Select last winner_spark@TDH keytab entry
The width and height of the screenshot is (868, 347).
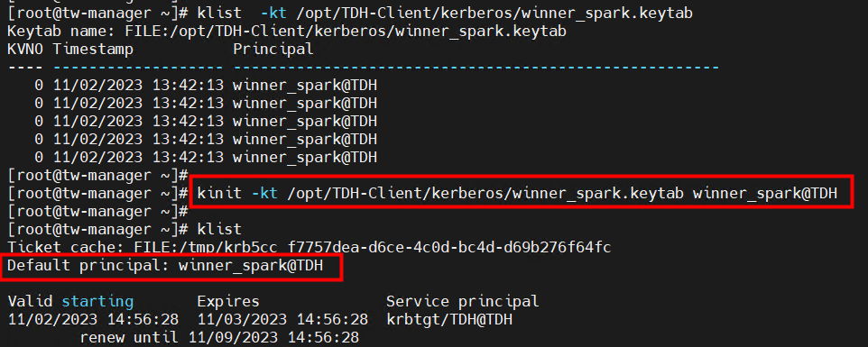click(x=305, y=158)
